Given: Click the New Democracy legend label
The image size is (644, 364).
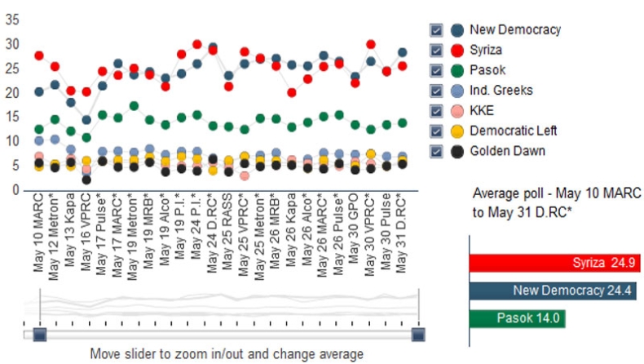Looking at the screenshot, I should (515, 30).
